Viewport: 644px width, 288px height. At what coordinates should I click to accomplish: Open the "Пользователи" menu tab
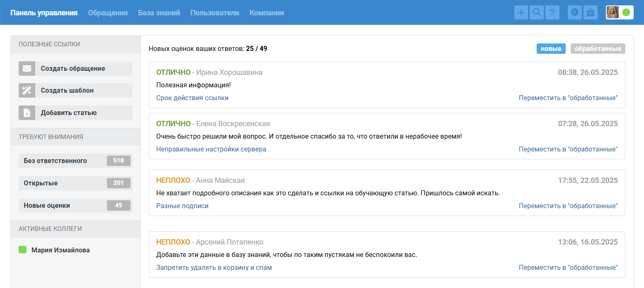coord(215,13)
